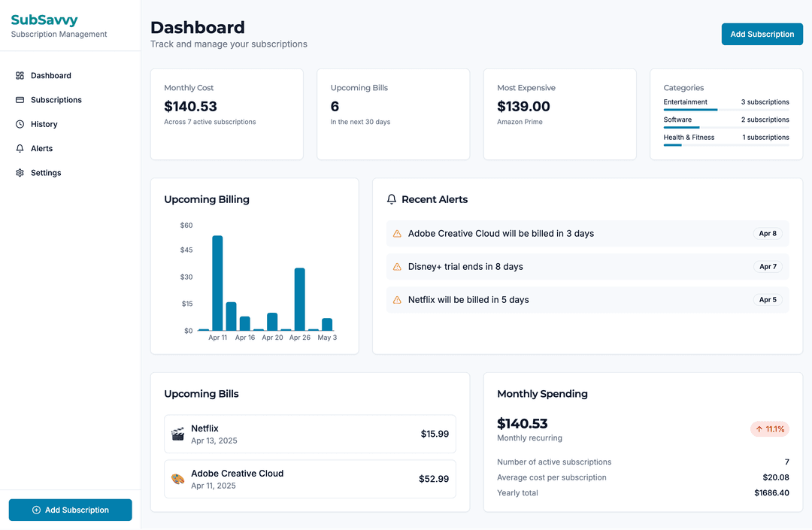Click the Alerts bell icon in sidebar
This screenshot has height=530, width=812.
20,149
